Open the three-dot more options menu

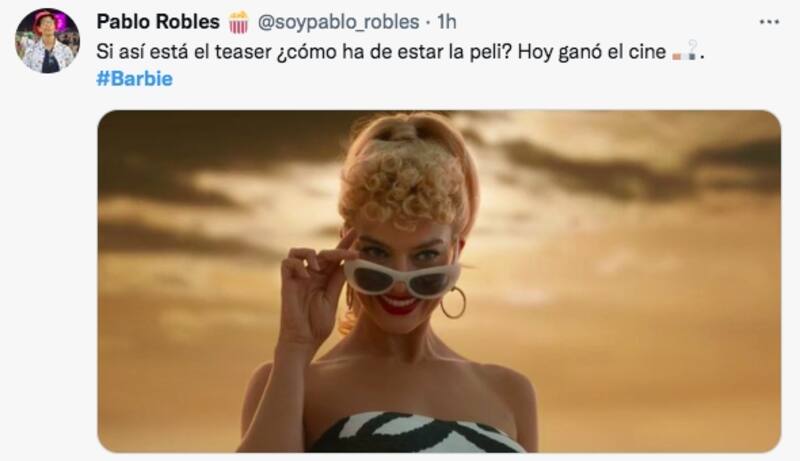click(769, 22)
